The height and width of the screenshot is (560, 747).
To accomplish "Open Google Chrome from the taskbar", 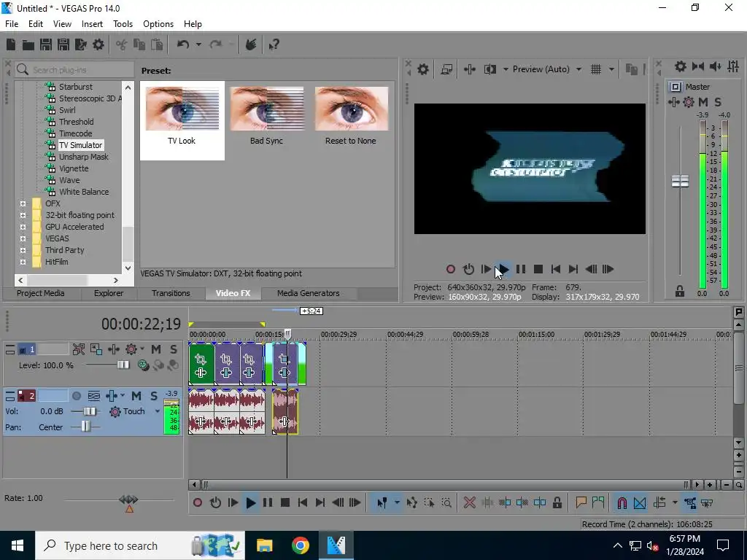I will 301,545.
